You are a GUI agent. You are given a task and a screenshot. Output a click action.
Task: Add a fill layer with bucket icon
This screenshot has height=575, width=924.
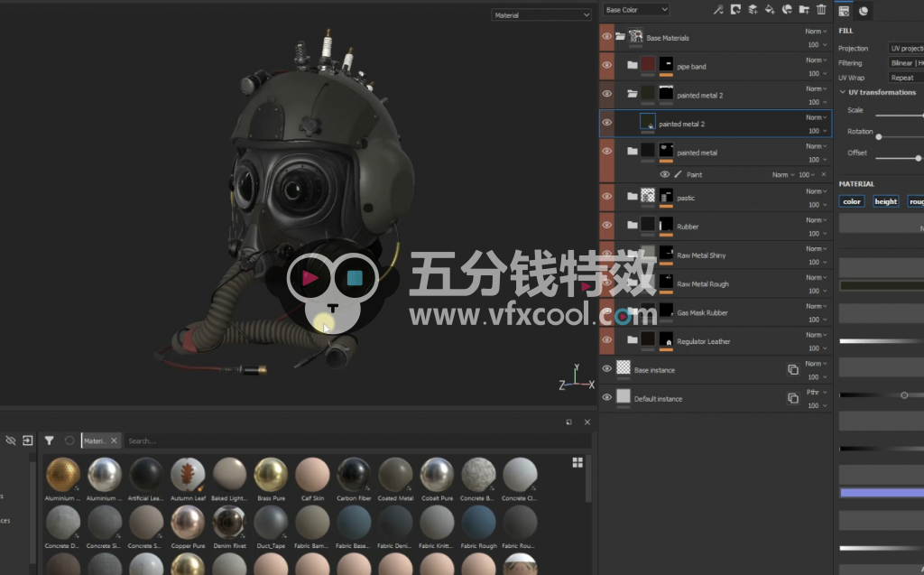770,9
